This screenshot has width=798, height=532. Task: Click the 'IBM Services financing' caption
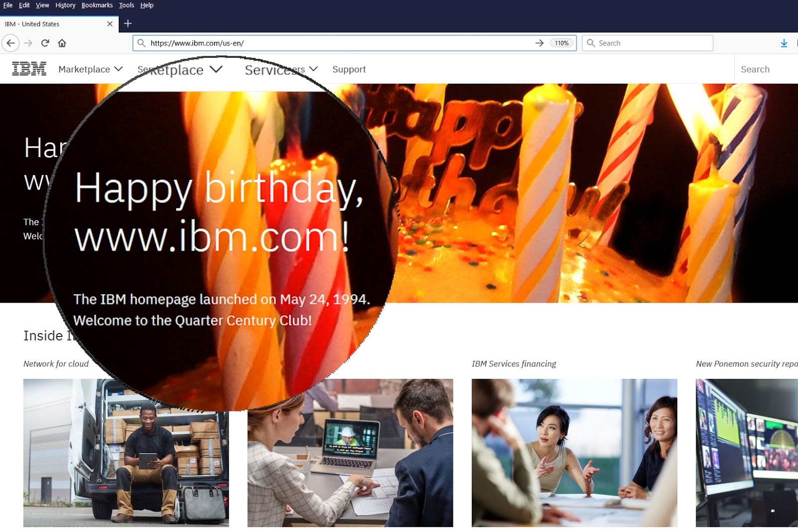[514, 364]
